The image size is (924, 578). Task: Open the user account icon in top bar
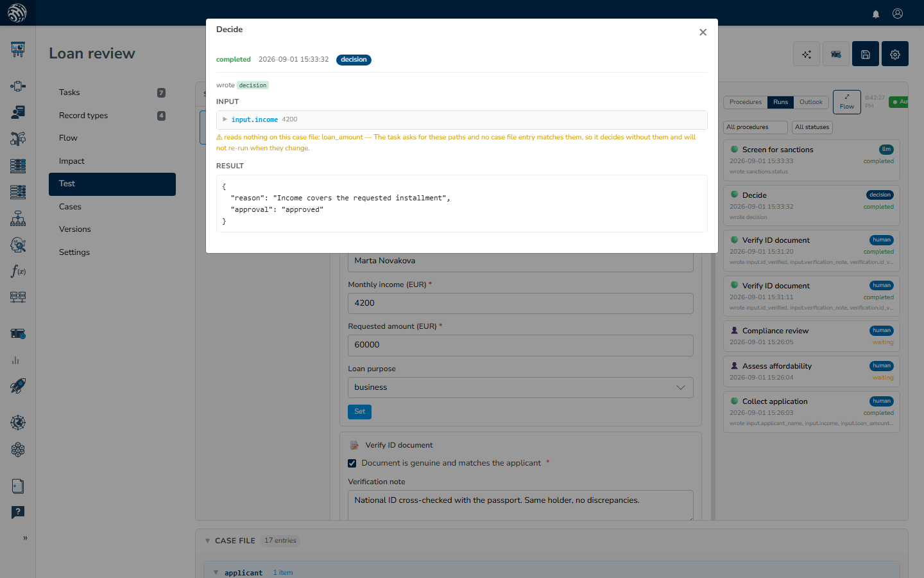coord(898,13)
